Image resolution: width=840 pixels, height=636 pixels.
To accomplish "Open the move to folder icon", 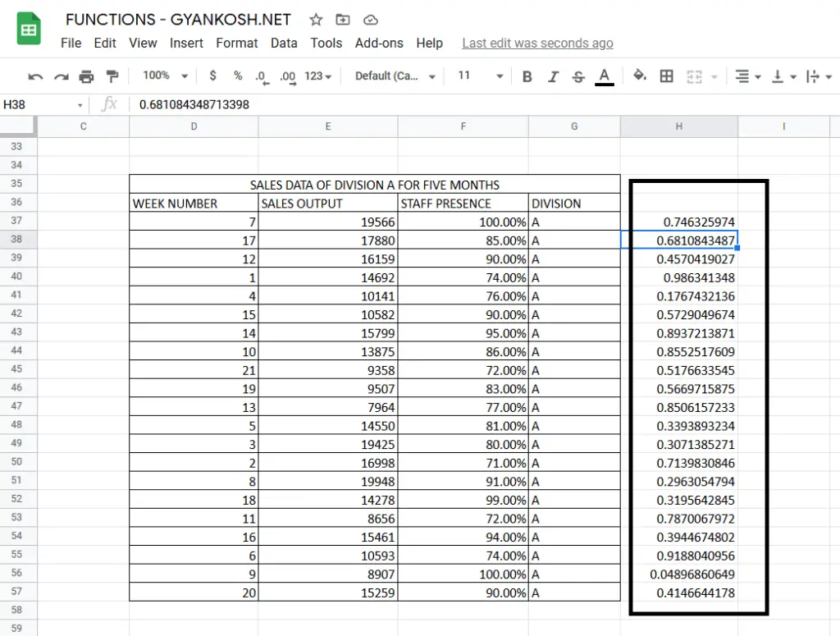I will coord(343,20).
